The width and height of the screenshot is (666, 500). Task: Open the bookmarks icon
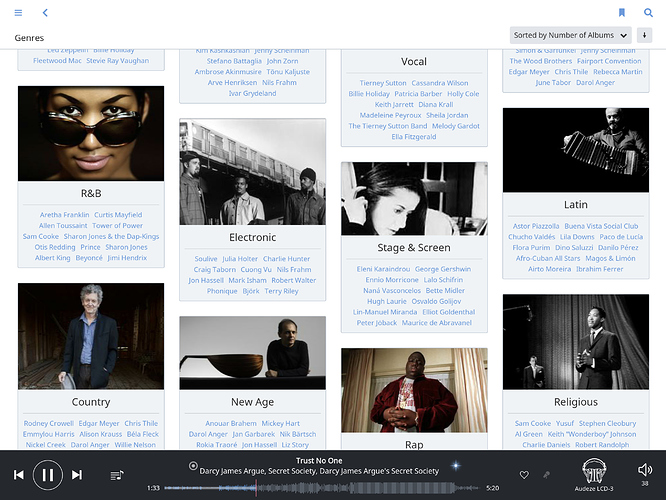tap(621, 13)
